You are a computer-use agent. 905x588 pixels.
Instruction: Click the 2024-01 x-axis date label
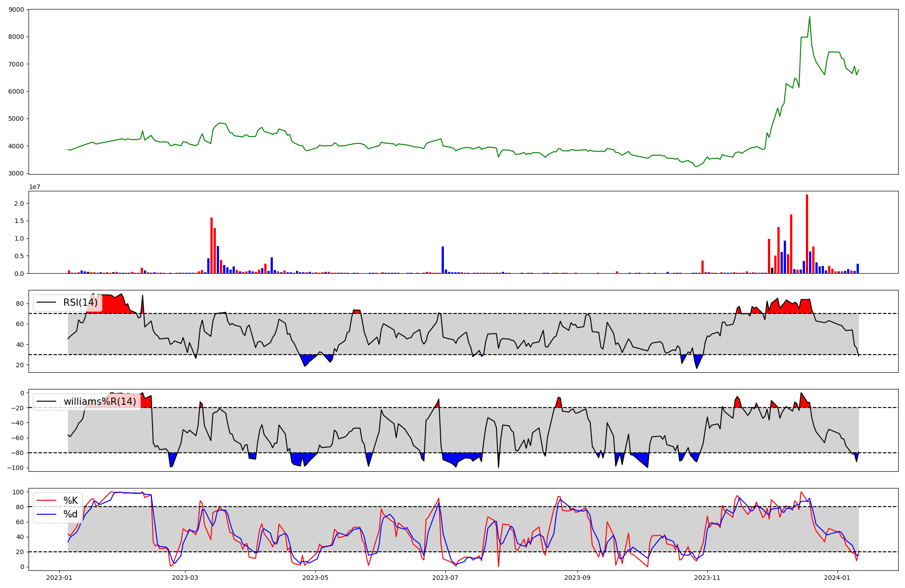pyautogui.click(x=838, y=578)
